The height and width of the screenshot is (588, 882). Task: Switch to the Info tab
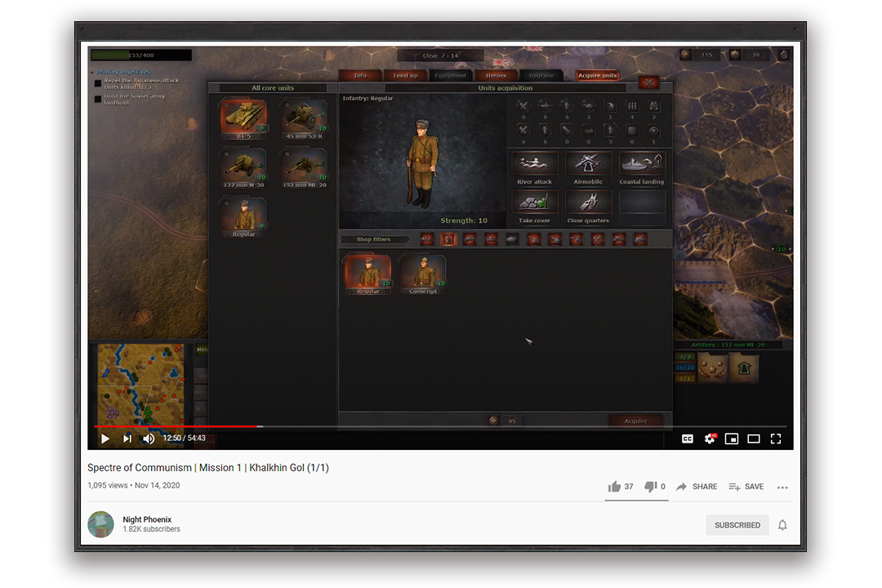click(x=360, y=75)
